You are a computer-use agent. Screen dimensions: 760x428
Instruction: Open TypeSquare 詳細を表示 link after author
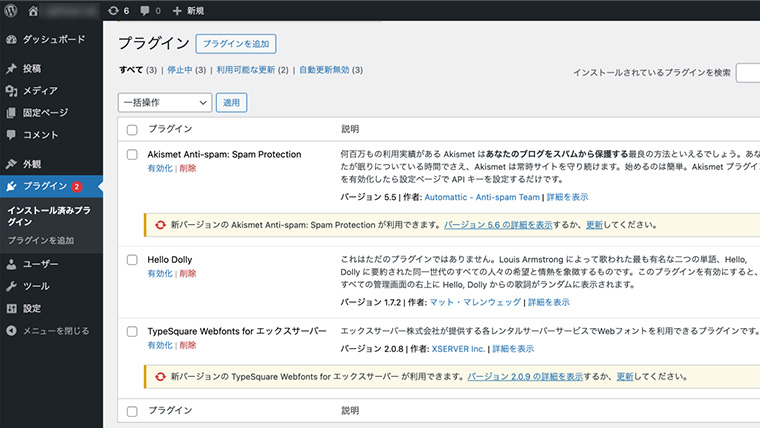pyautogui.click(x=513, y=349)
